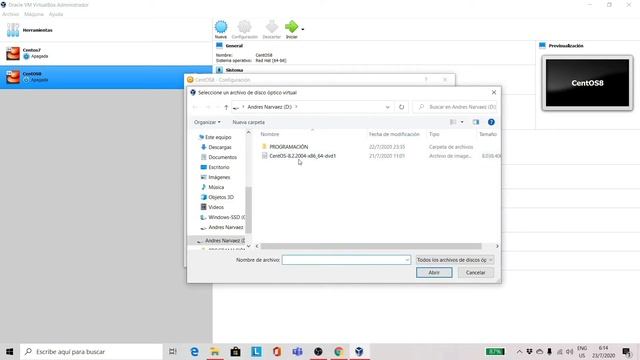Open the view options dropdown arrow
This screenshot has height=360, width=640.
click(x=462, y=122)
